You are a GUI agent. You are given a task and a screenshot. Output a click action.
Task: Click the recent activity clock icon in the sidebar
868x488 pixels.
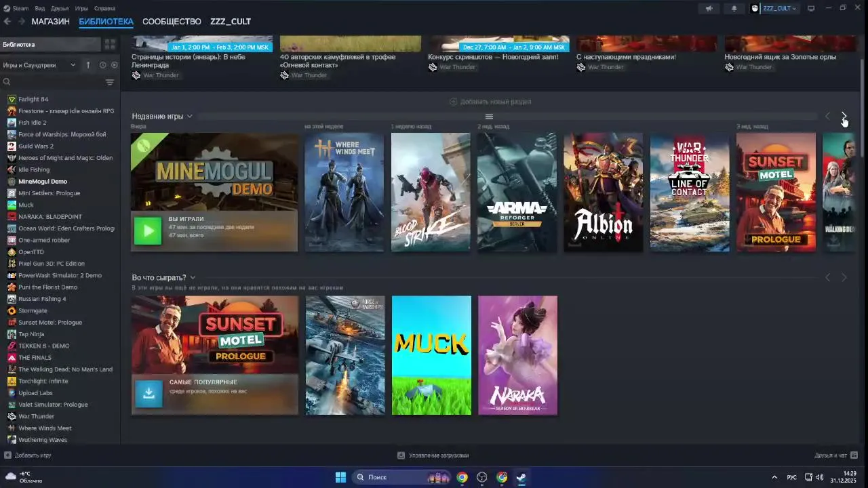point(103,65)
